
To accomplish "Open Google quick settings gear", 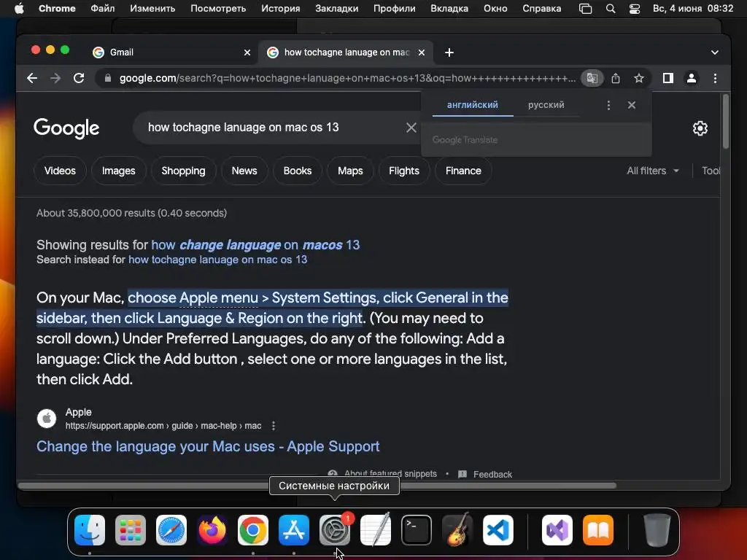I will tap(700, 128).
